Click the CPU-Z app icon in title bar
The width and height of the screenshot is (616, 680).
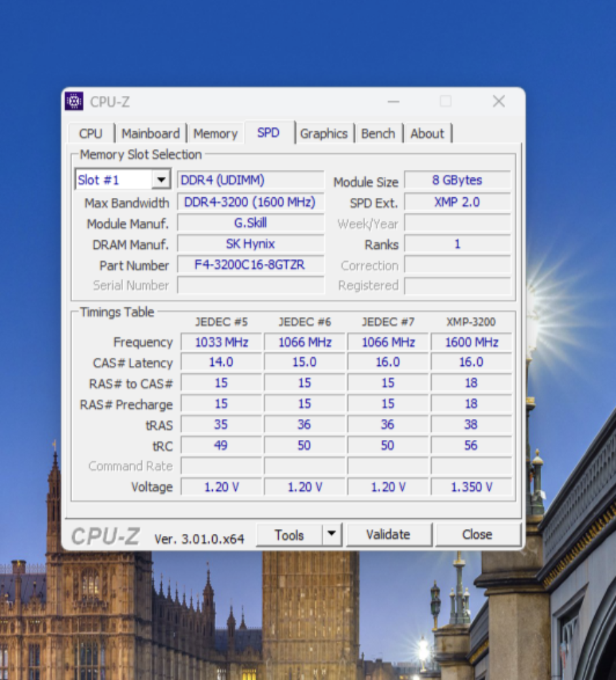coord(74,101)
